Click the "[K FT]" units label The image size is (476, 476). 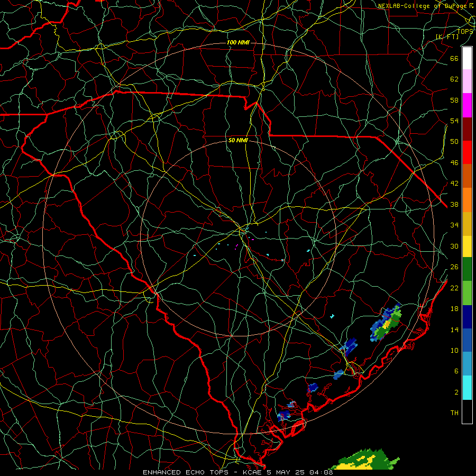tap(447, 36)
